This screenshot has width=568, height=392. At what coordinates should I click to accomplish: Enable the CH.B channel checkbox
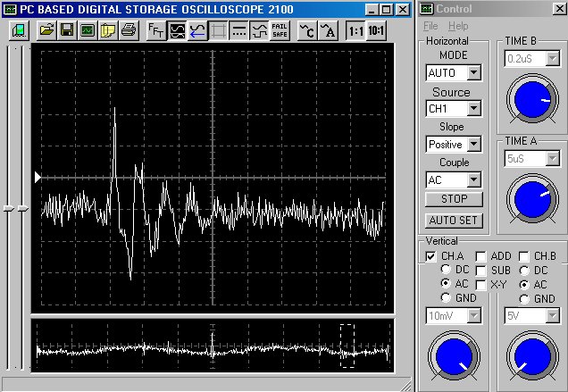(x=524, y=256)
